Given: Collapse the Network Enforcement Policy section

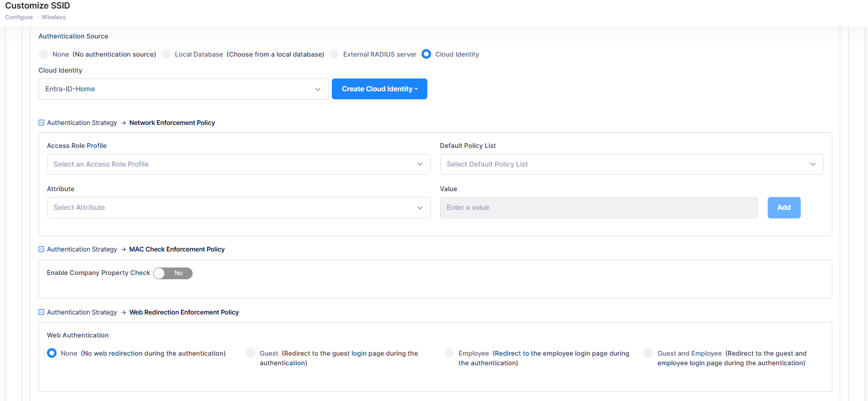Looking at the screenshot, I should [42, 123].
